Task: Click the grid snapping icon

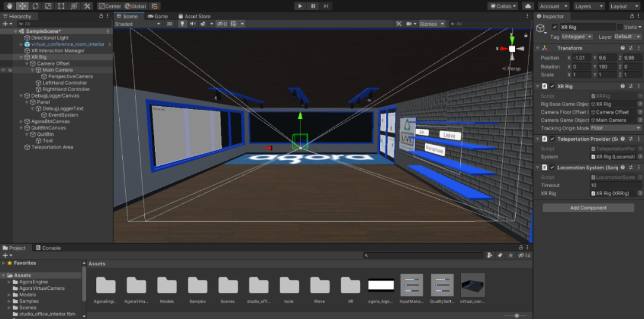Action: point(155,6)
